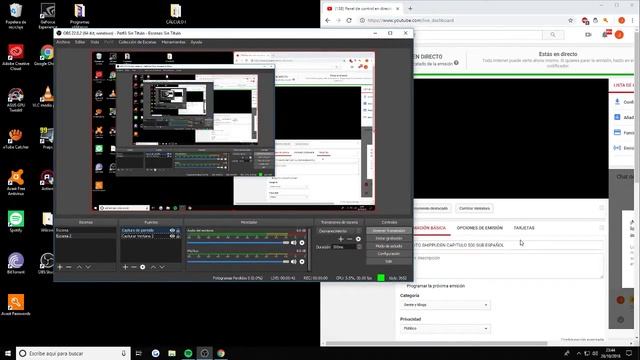
Task: Click the Modo de estudio button
Action: 389,246
